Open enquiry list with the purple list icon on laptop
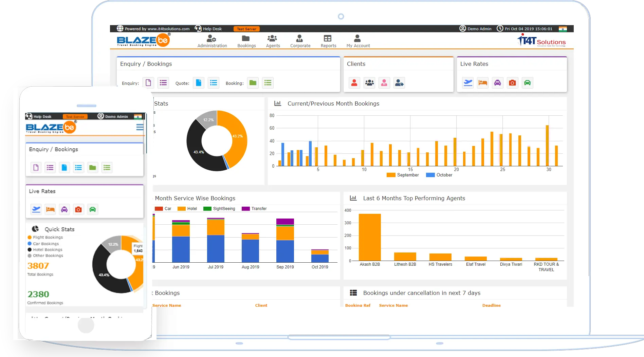 [x=163, y=83]
